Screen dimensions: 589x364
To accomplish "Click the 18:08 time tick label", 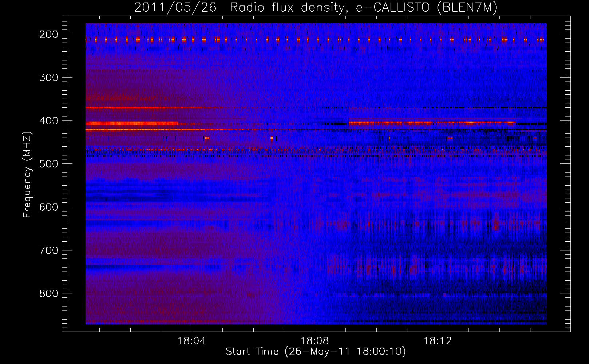I will (315, 341).
